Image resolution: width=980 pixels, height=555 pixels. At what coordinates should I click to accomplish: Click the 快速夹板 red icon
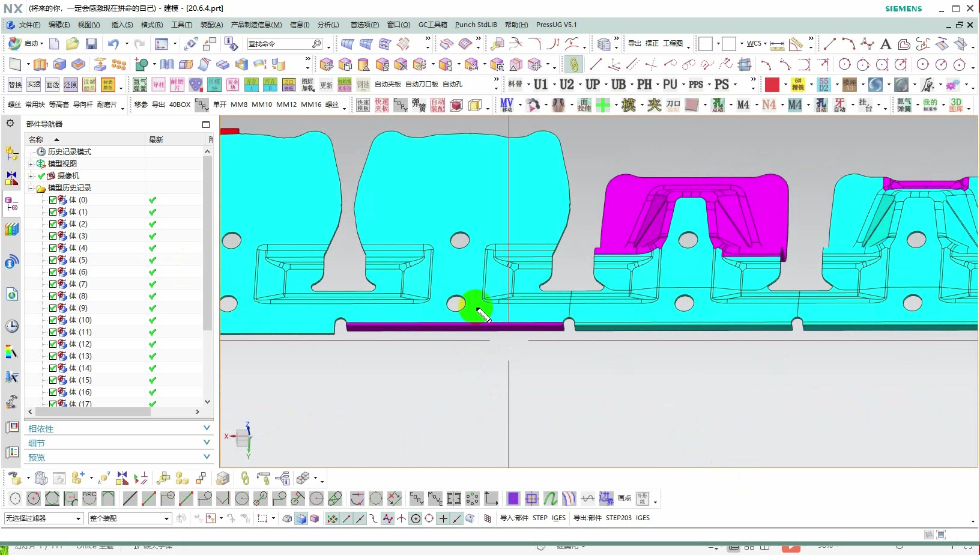382,105
